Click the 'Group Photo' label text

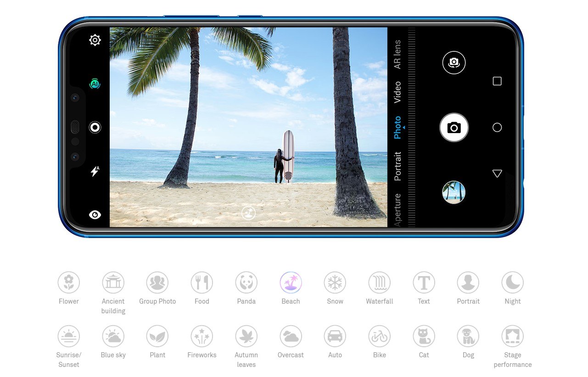(157, 301)
